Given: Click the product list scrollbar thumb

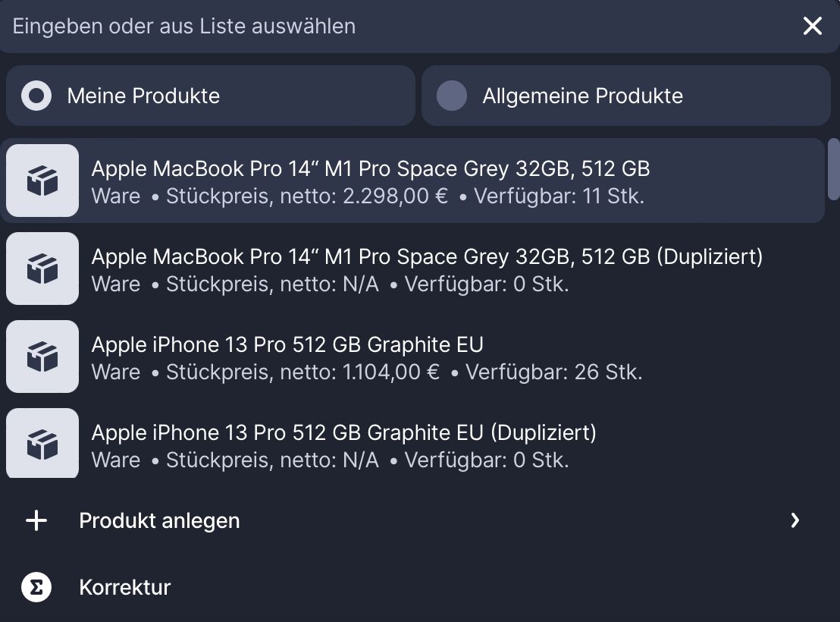Looking at the screenshot, I should point(834,168).
